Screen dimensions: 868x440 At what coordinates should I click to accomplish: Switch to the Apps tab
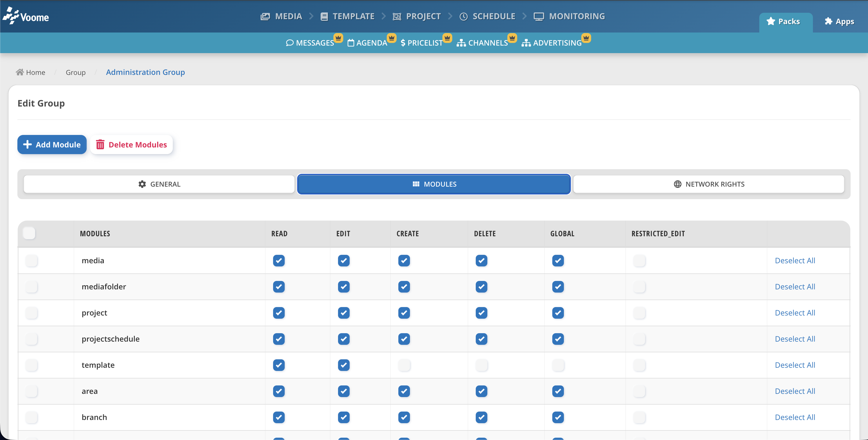tap(839, 21)
